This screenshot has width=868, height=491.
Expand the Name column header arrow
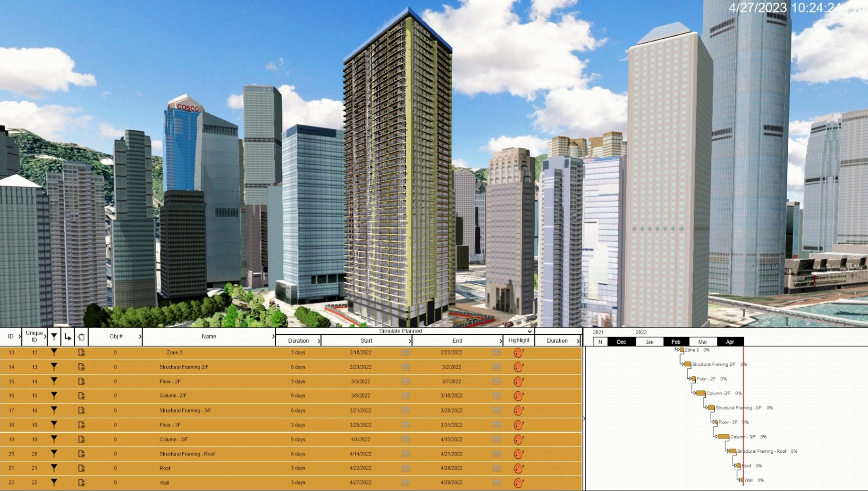click(x=273, y=337)
